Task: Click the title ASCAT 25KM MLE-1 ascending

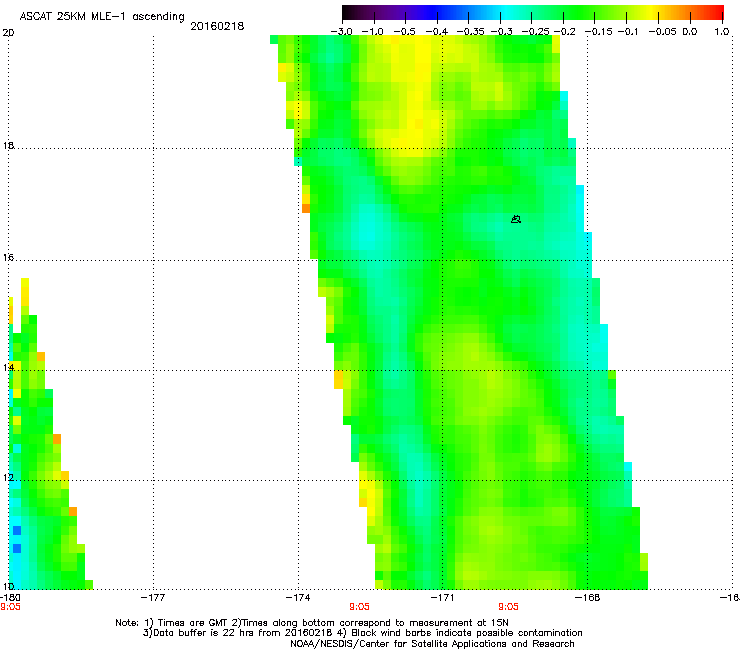Action: (x=102, y=17)
